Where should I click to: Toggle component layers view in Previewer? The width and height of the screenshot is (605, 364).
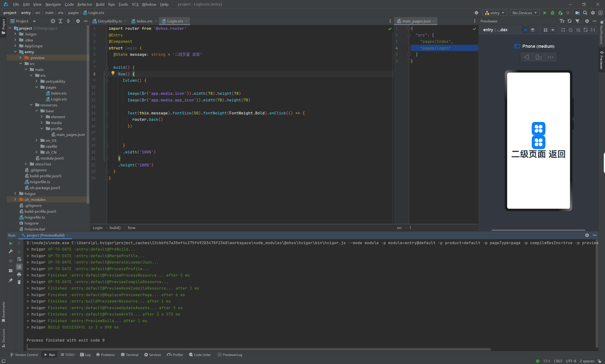point(533,30)
